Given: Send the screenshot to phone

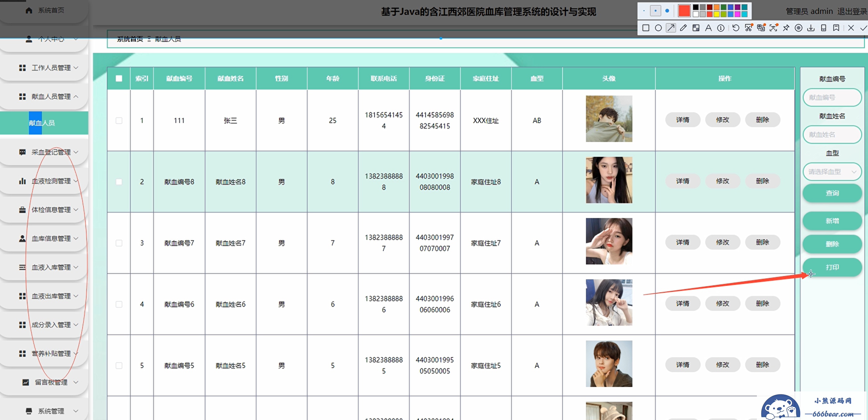Looking at the screenshot, I should pos(824,28).
